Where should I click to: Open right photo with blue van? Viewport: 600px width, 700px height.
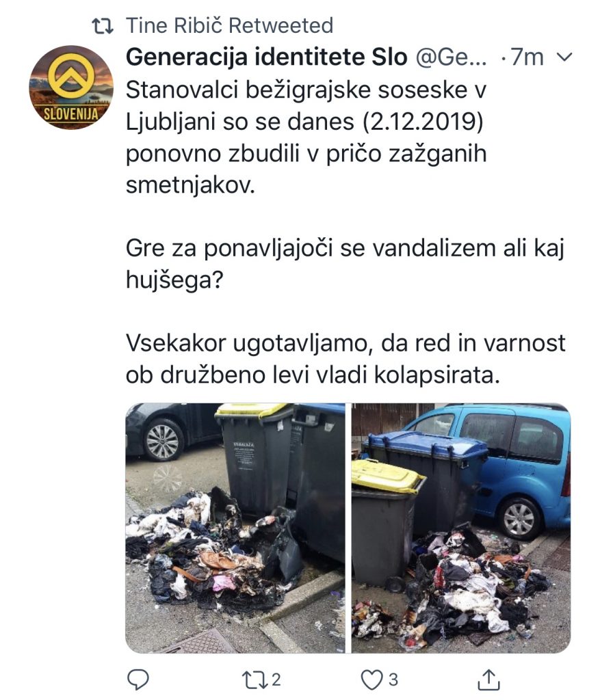pos(461,528)
